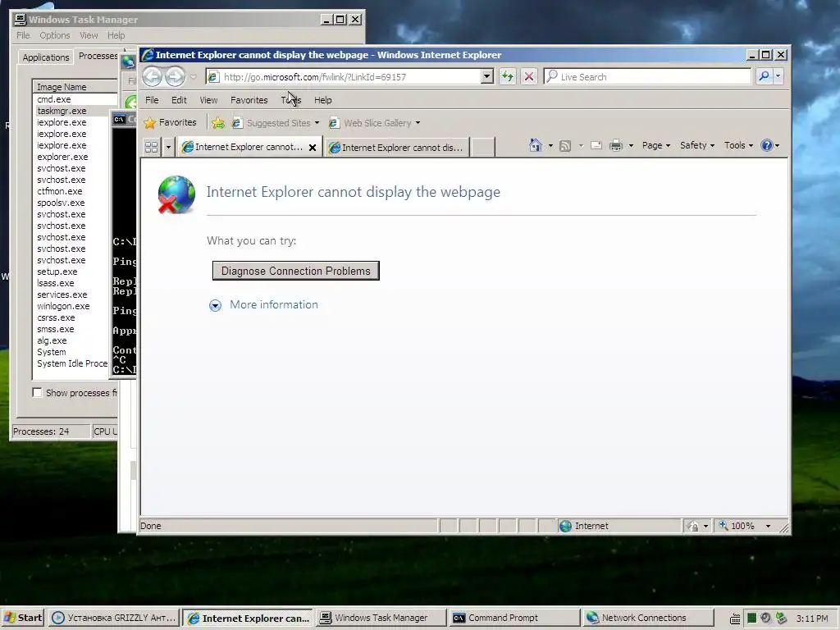Viewport: 840px width, 630px height.
Task: Expand the Suggested Sites dropdown
Action: pyautogui.click(x=317, y=123)
